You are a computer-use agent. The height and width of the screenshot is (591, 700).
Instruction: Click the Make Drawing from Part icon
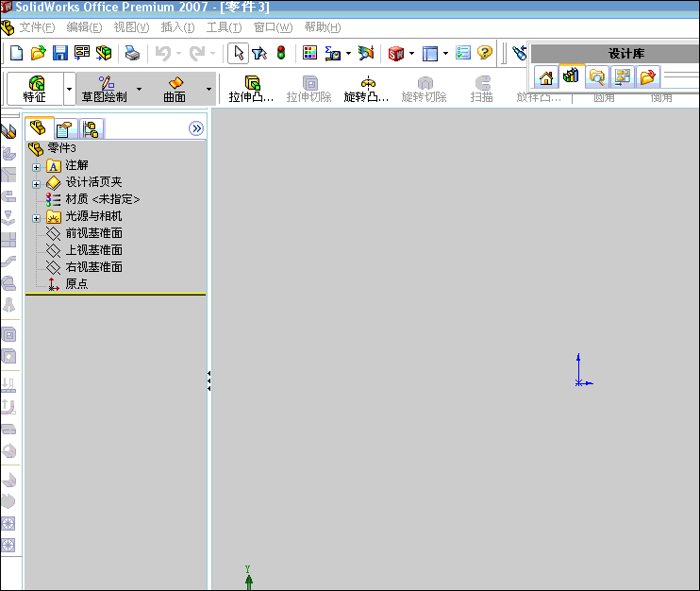(82, 53)
